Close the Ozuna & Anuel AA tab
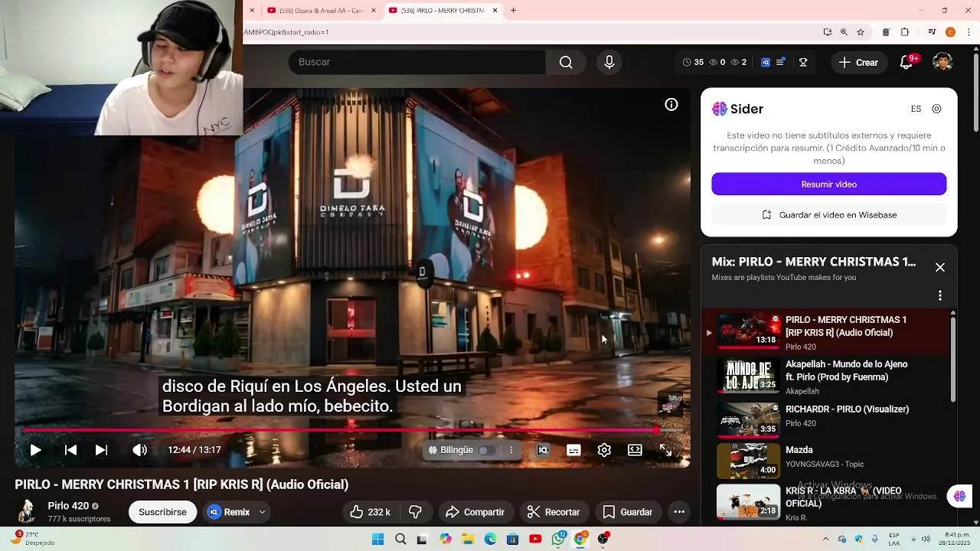Image resolution: width=980 pixels, height=551 pixels. point(374,11)
